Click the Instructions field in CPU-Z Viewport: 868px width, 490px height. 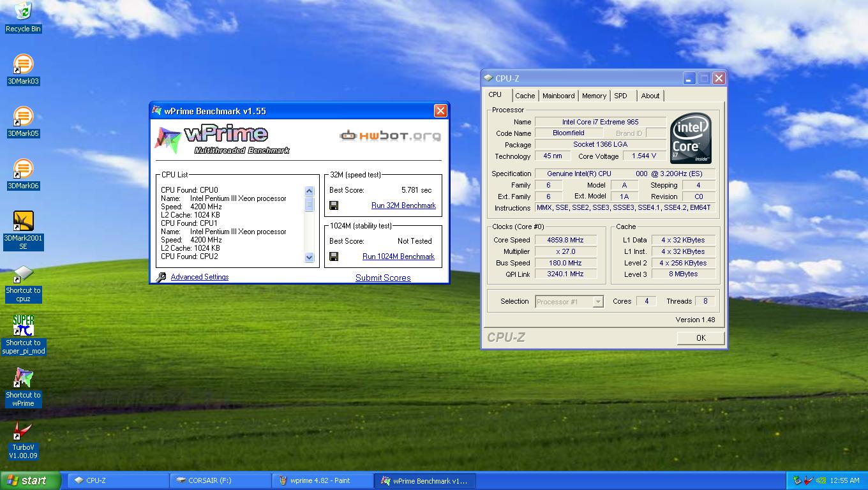click(x=625, y=208)
